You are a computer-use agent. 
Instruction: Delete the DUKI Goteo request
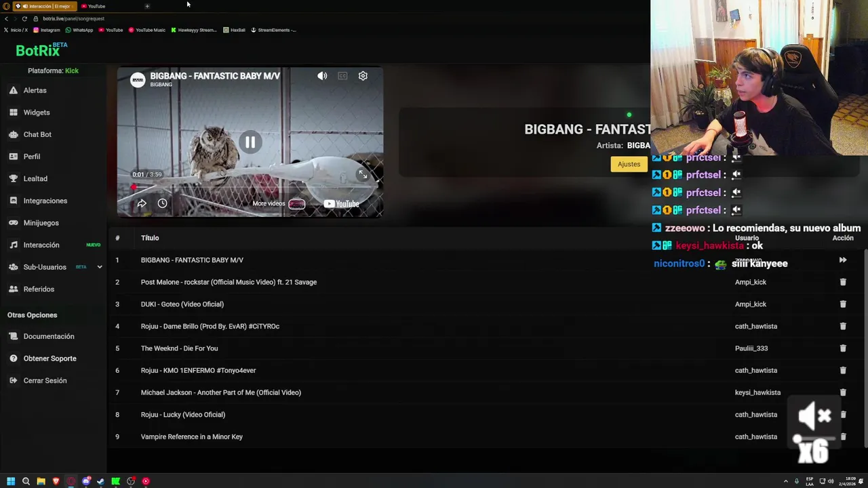843,304
